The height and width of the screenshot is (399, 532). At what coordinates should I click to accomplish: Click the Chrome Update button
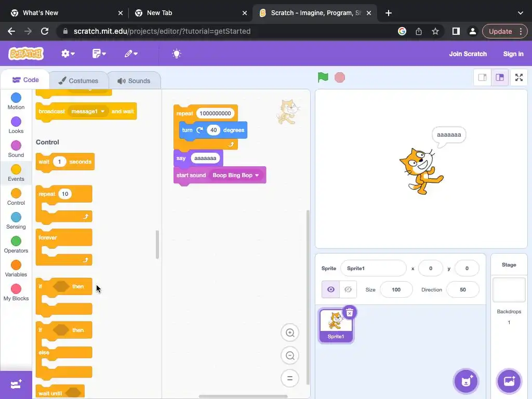point(504,31)
